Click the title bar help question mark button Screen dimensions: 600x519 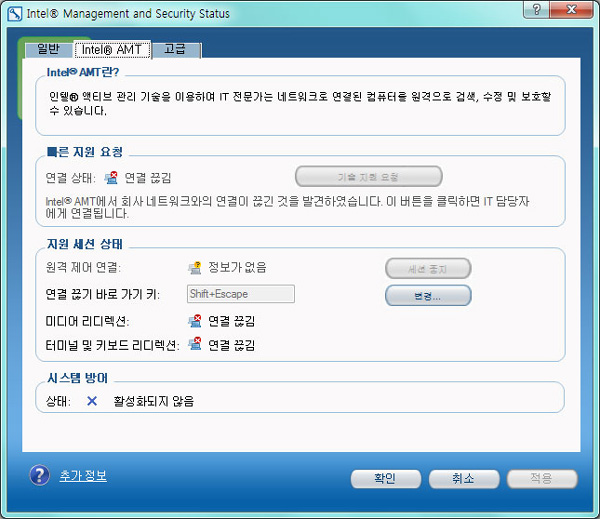pos(536,9)
